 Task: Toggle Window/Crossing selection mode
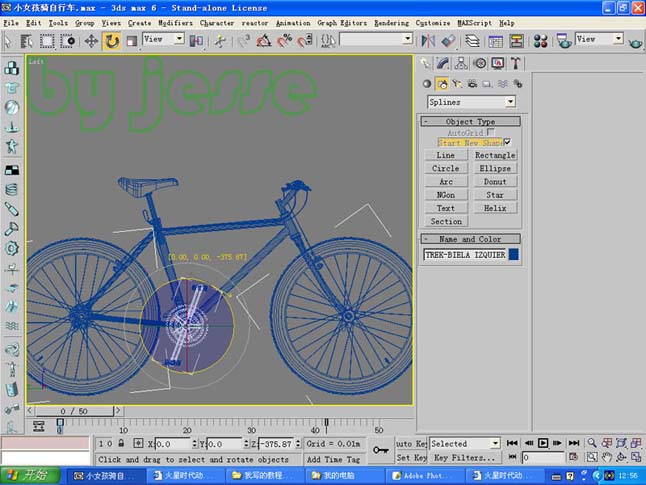click(x=68, y=41)
